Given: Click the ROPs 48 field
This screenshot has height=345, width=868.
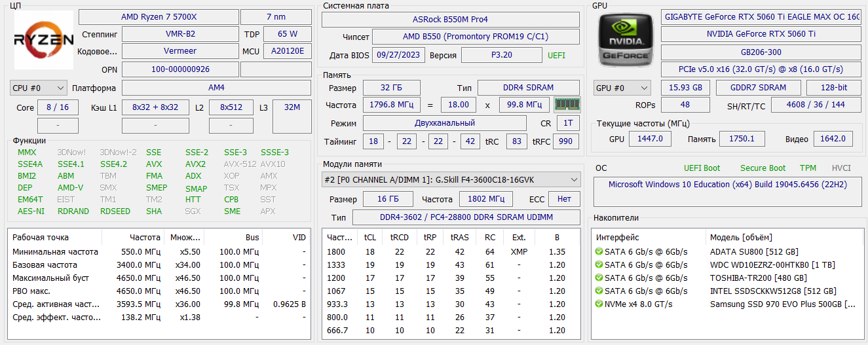Looking at the screenshot, I should [685, 105].
